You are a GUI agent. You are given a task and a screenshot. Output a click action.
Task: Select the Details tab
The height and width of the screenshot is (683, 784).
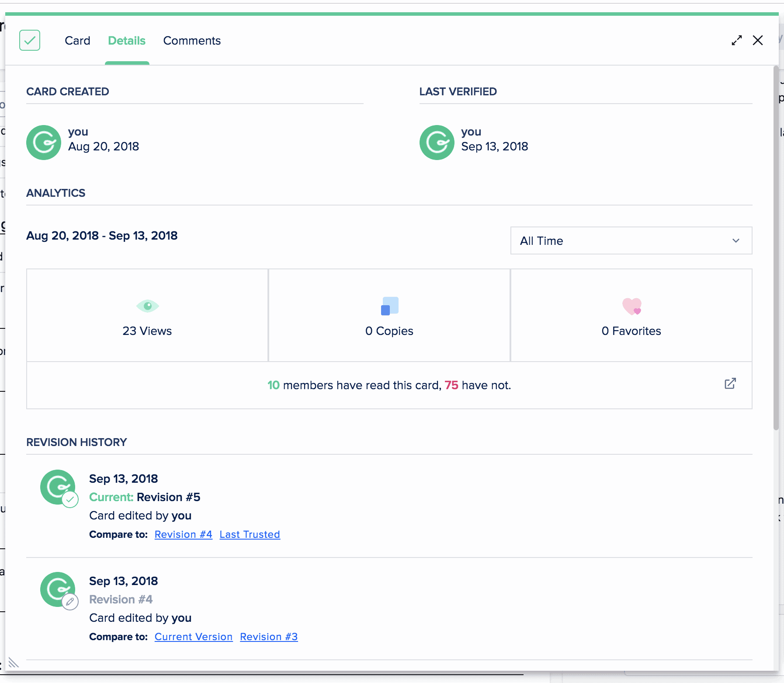point(127,40)
